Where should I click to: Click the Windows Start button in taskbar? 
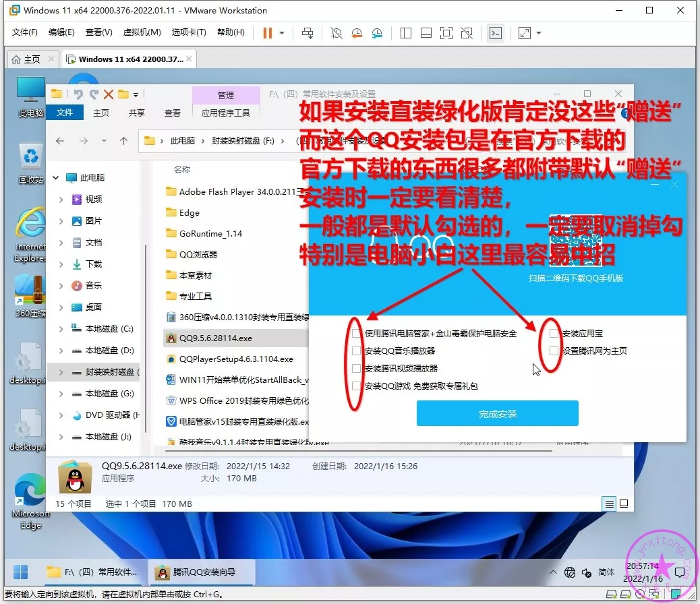click(x=21, y=572)
